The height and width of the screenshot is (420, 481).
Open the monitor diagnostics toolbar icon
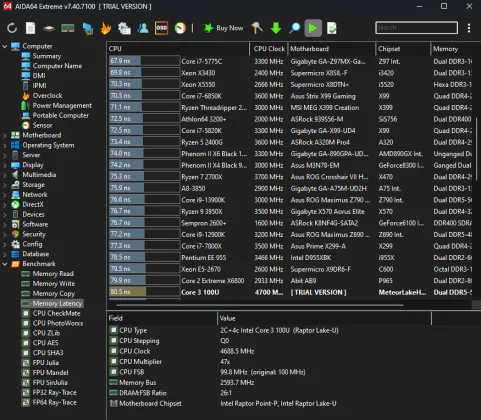[x=88, y=28]
